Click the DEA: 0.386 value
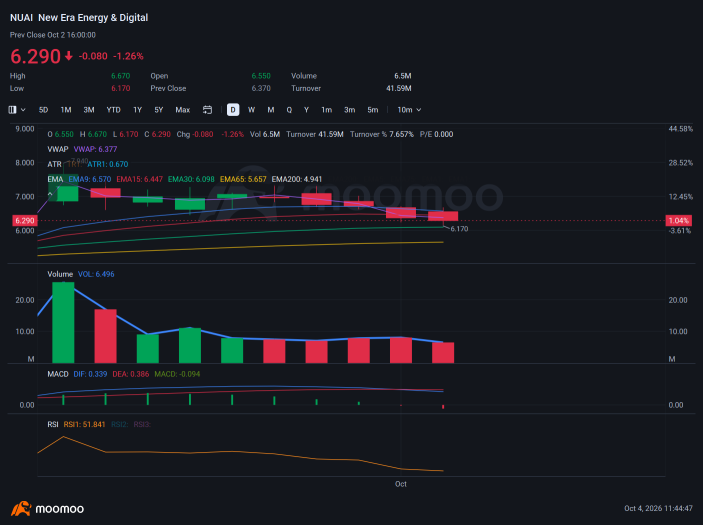Viewport: 703px width, 525px height. click(130, 374)
